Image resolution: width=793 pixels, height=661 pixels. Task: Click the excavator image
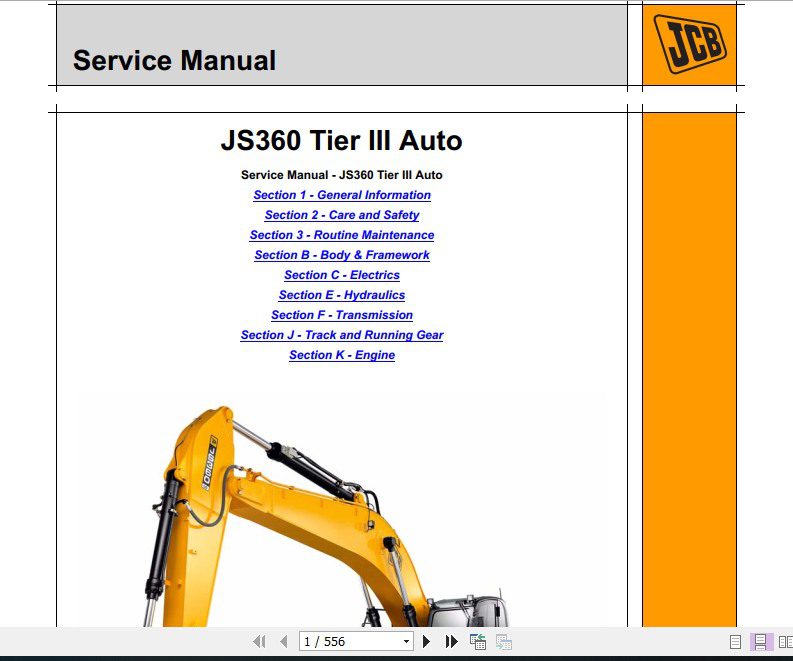326,516
